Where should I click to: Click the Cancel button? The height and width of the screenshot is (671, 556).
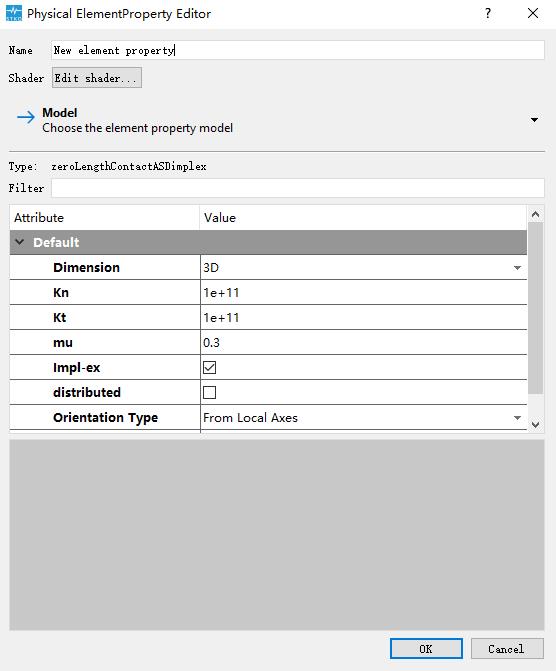(x=507, y=649)
